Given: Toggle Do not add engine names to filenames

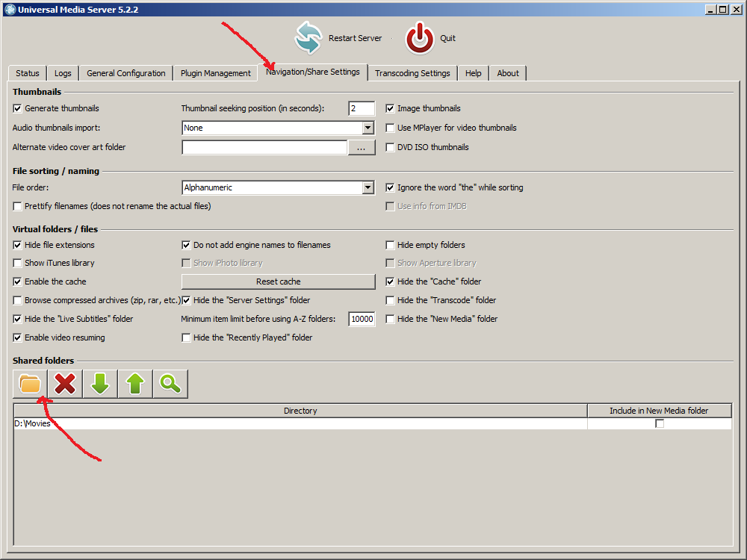Looking at the screenshot, I should tap(186, 245).
